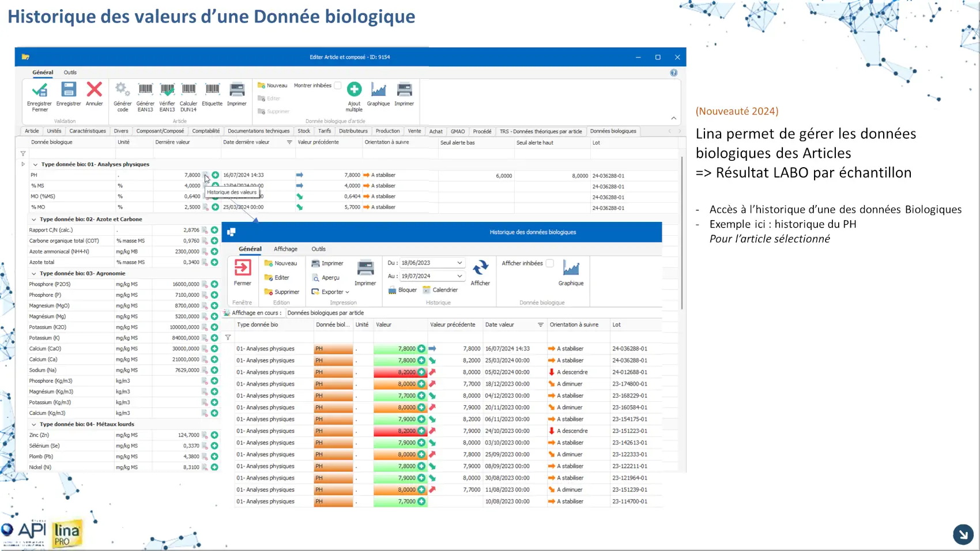Viewport: 980px width, 551px height.
Task: Click small Imprimer button beside Aperçu
Action: (327, 263)
